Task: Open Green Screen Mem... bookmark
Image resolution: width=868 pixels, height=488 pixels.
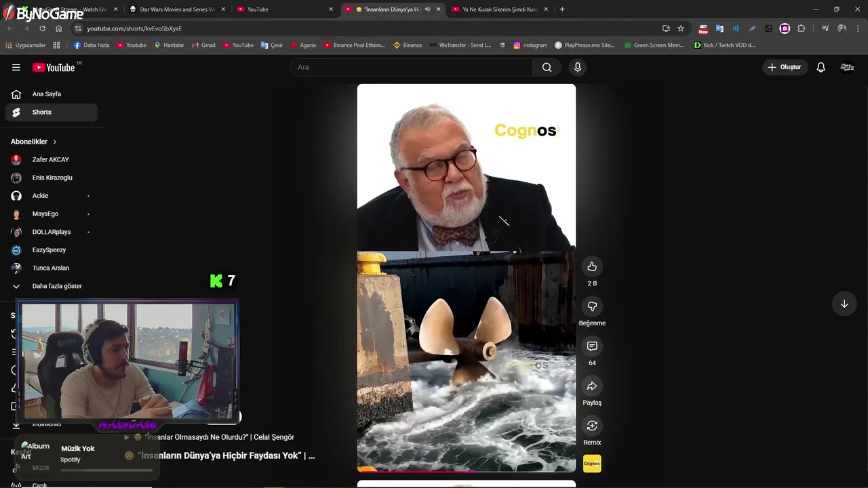Action: [x=654, y=45]
